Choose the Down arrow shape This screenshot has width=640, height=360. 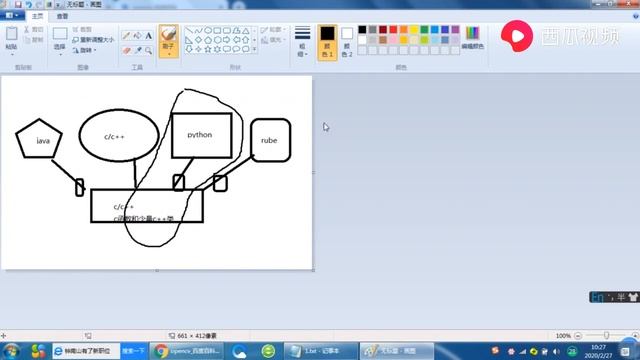click(x=189, y=49)
